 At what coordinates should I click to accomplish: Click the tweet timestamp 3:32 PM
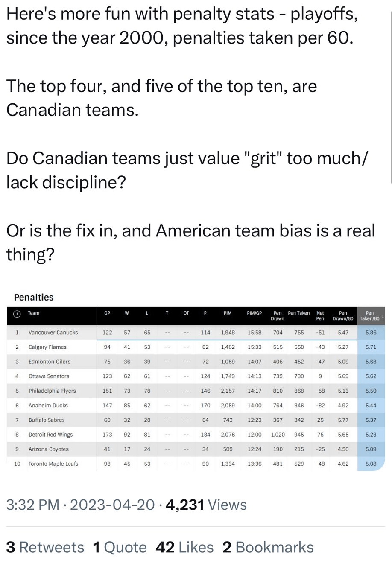point(32,505)
